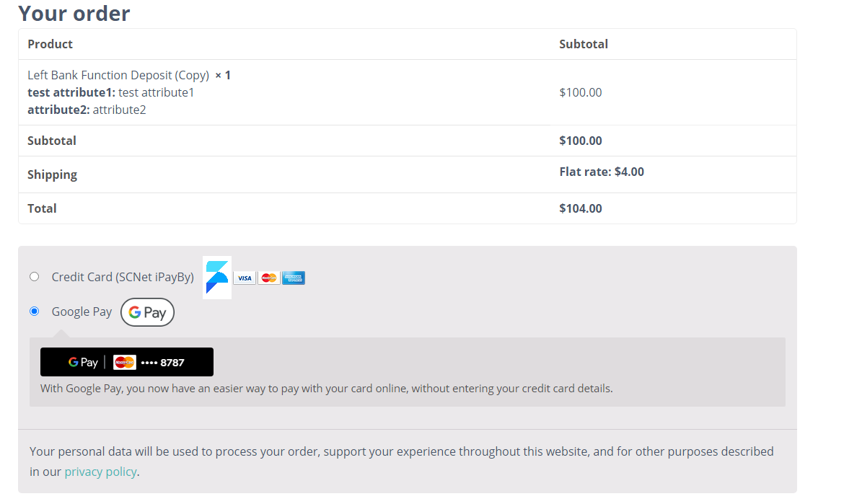Screen dimensions: 844x504
Task: Click the $104.00 order total amount
Action: click(581, 208)
